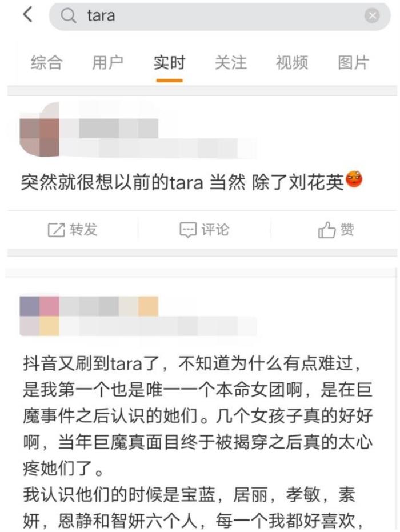Focus the search box containing tara
This screenshot has height=532, width=400.
point(219,15)
